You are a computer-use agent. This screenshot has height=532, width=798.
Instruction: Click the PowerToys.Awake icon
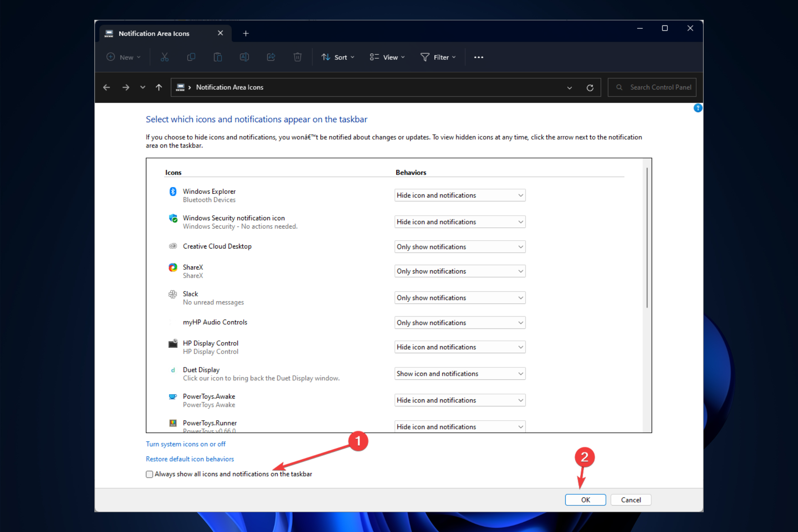[173, 397]
